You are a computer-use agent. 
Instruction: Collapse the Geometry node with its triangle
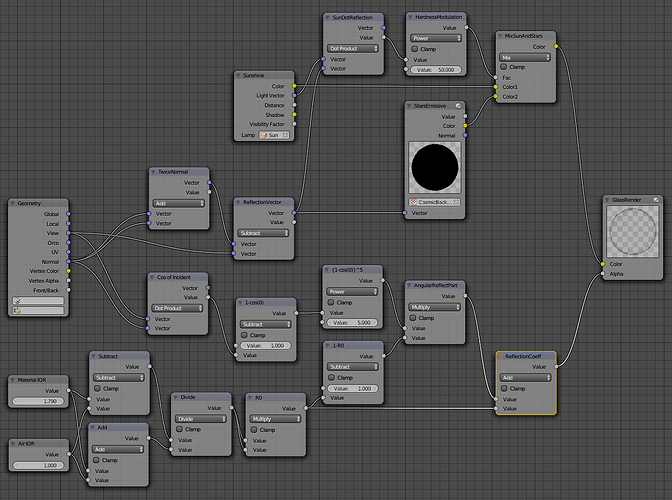(x=12, y=203)
